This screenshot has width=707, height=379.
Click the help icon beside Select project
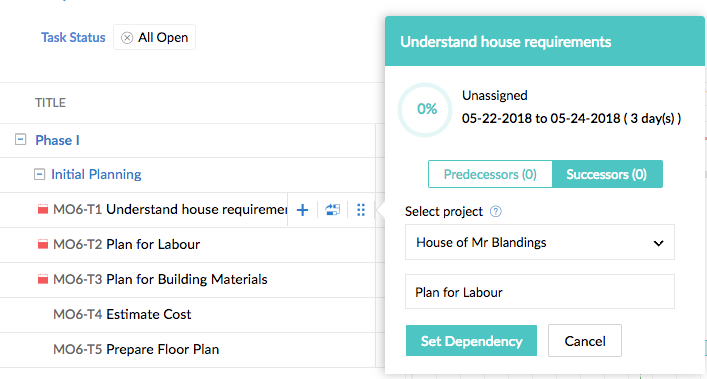click(496, 211)
